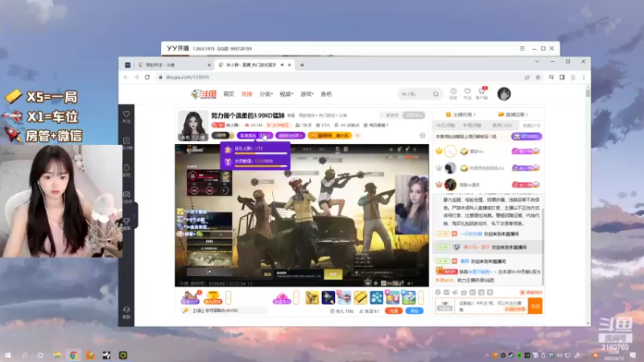Viewport: 644px width, 362px height.
Task: Expand the pink dropdown arrow beside badges
Action: tap(357, 135)
